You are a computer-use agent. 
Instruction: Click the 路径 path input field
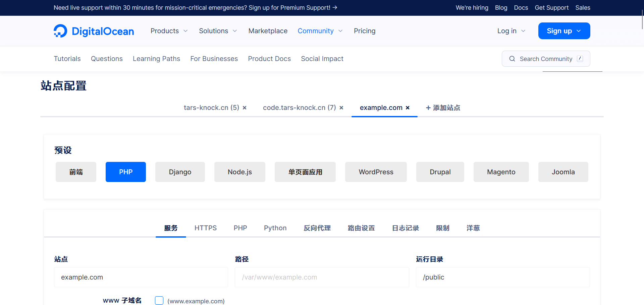click(x=322, y=277)
